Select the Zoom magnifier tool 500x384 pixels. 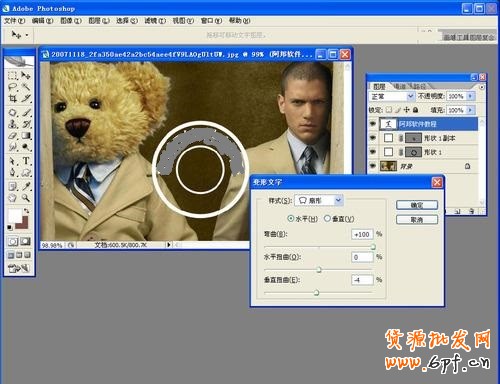(26, 198)
